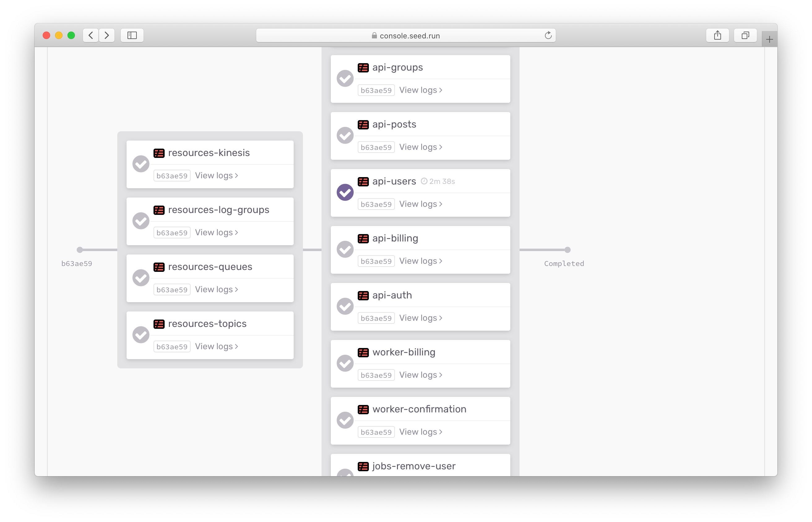Click the purple checkmark for api-users

(345, 192)
